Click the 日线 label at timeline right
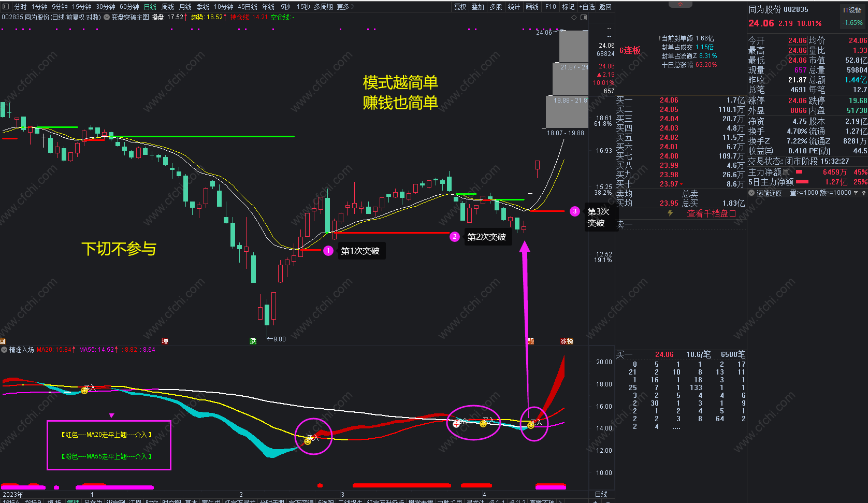Image resolution: width=868 pixels, height=503 pixels. 601,494
